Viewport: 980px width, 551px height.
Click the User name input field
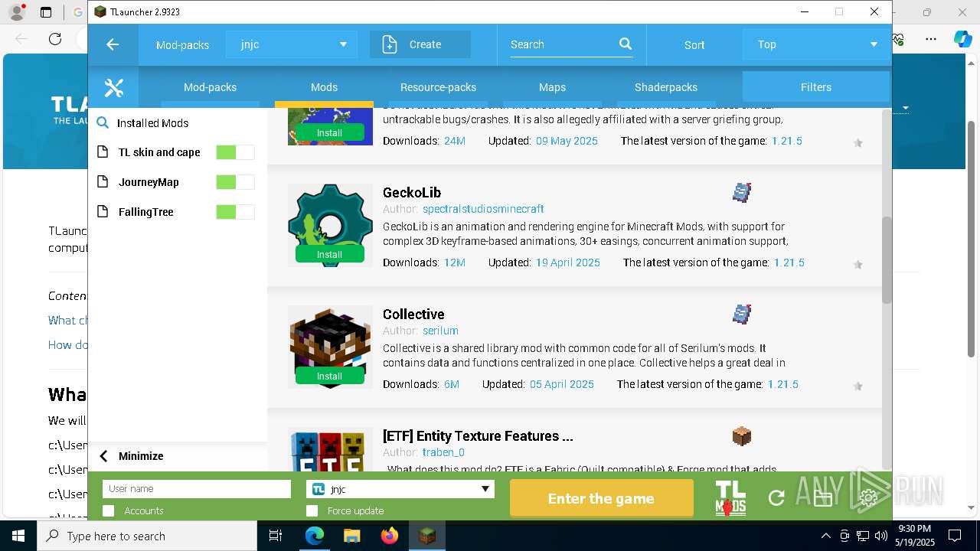tap(197, 489)
